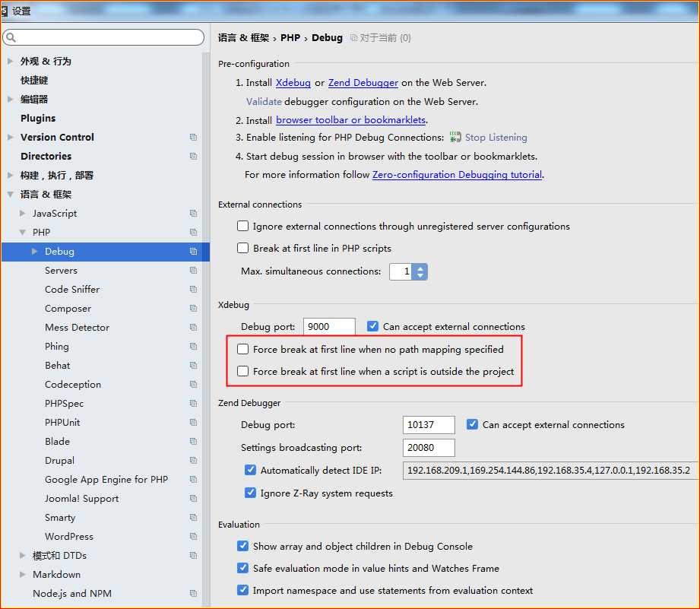
Task: Click the settings search field
Action: (103, 37)
